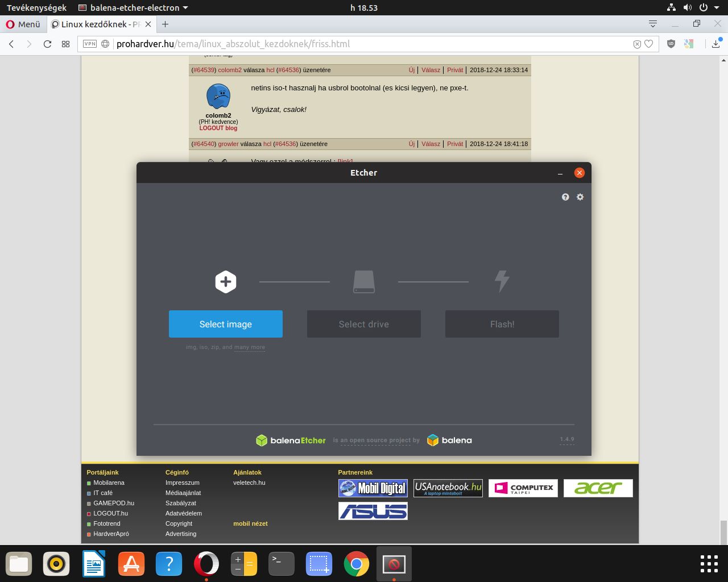Go forward in Opera browser
The width and height of the screenshot is (728, 582).
[29, 44]
